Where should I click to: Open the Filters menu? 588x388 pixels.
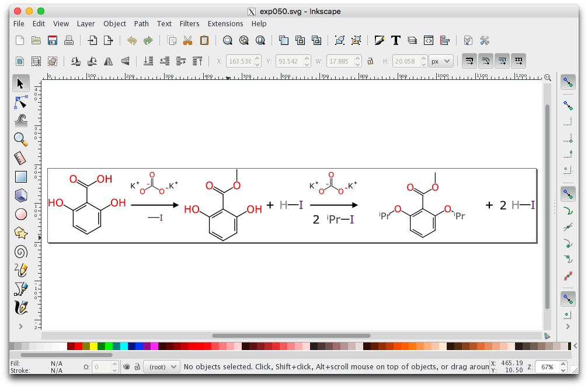coord(189,24)
